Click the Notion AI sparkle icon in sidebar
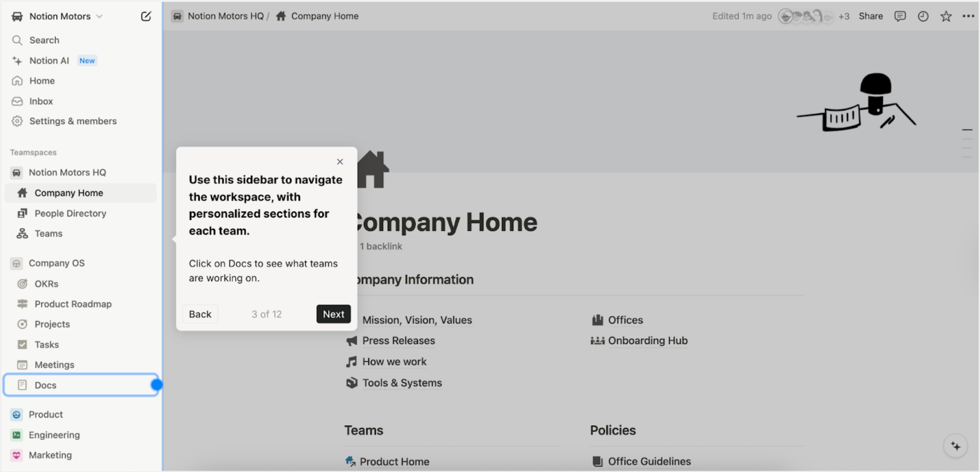This screenshot has width=980, height=472. click(x=17, y=61)
